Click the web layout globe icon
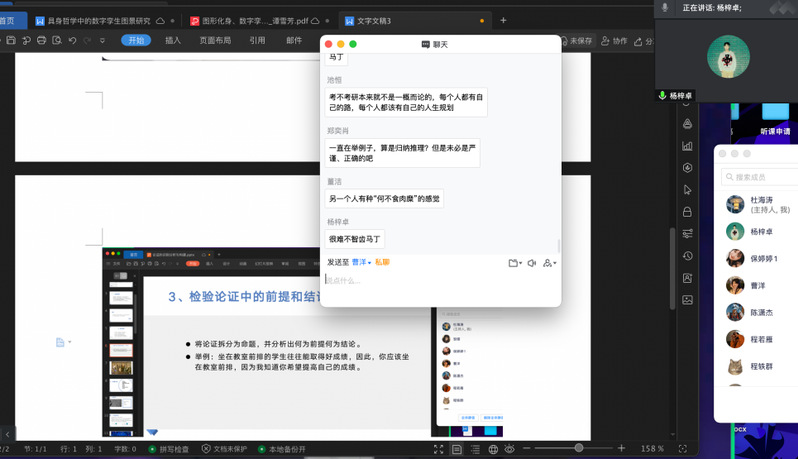 tap(493, 450)
